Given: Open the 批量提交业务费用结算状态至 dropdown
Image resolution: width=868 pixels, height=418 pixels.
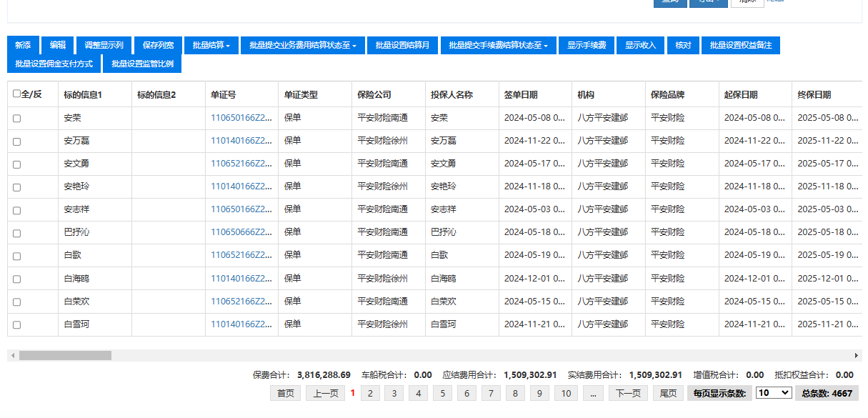Looking at the screenshot, I should (x=303, y=45).
